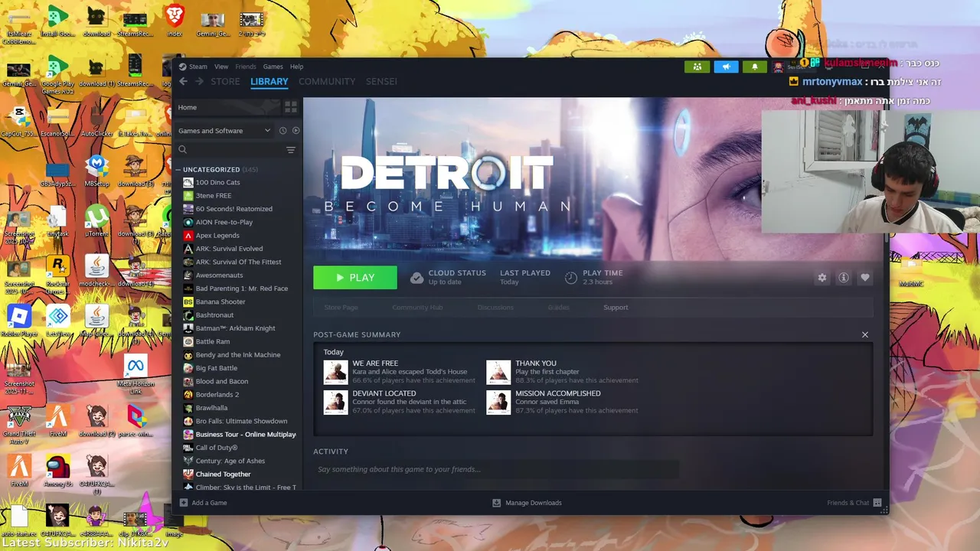The width and height of the screenshot is (980, 551).
Task: Open Games and Software dropdown
Action: pyautogui.click(x=224, y=131)
